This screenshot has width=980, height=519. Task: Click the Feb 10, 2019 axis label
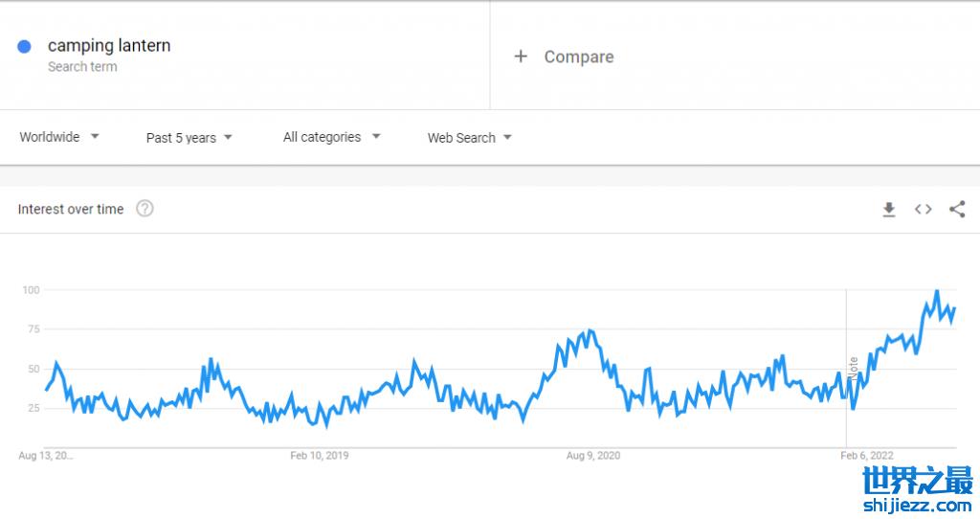[320, 456]
